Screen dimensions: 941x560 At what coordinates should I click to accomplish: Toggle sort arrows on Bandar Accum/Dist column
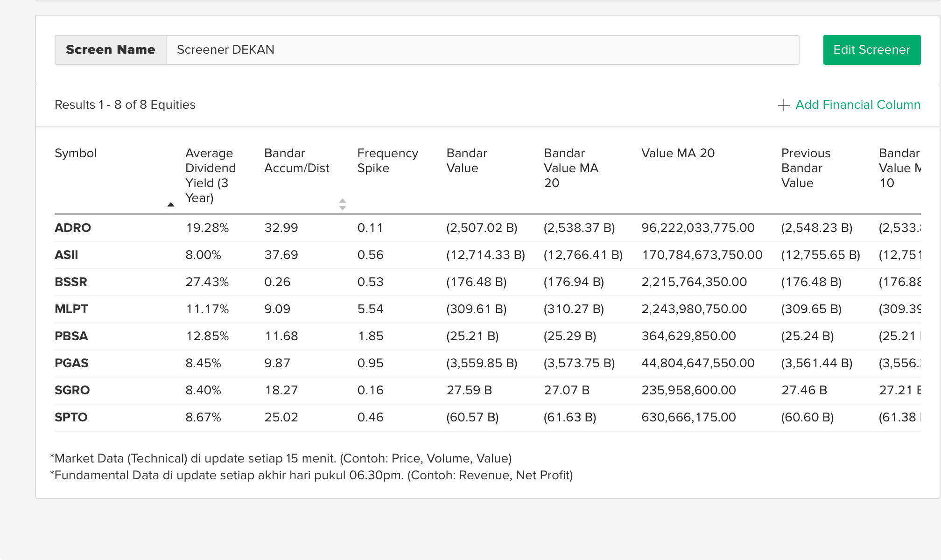[x=342, y=204]
